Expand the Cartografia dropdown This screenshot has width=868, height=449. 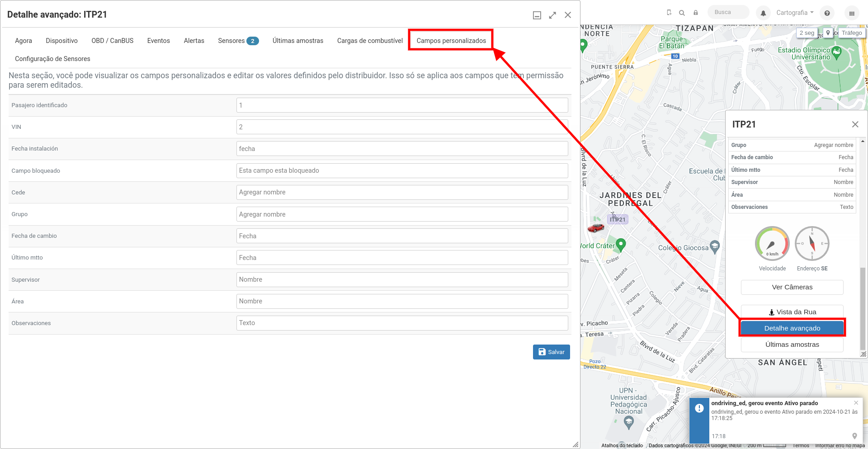(x=795, y=13)
